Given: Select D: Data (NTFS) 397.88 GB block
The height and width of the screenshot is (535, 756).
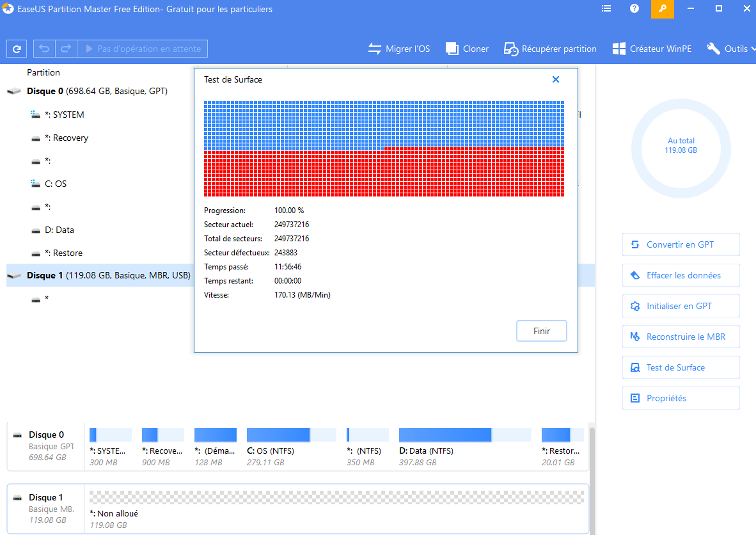Looking at the screenshot, I should pos(465,447).
